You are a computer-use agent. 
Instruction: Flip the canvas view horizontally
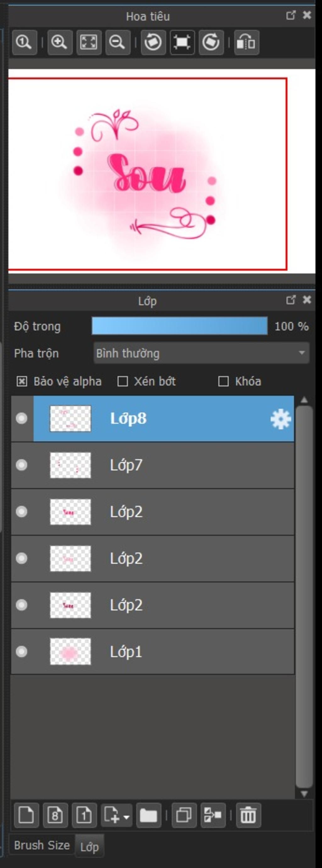coord(247,42)
